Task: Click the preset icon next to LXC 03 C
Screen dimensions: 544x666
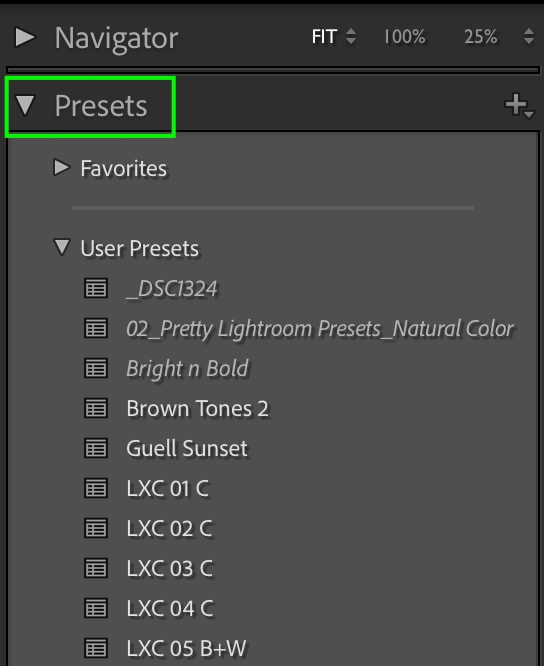Action: click(x=96, y=568)
